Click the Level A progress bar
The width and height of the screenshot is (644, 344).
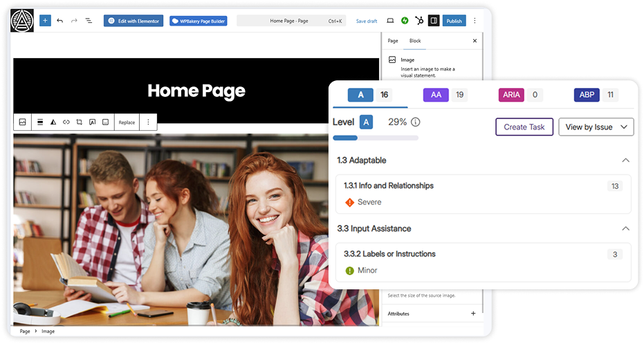point(376,138)
